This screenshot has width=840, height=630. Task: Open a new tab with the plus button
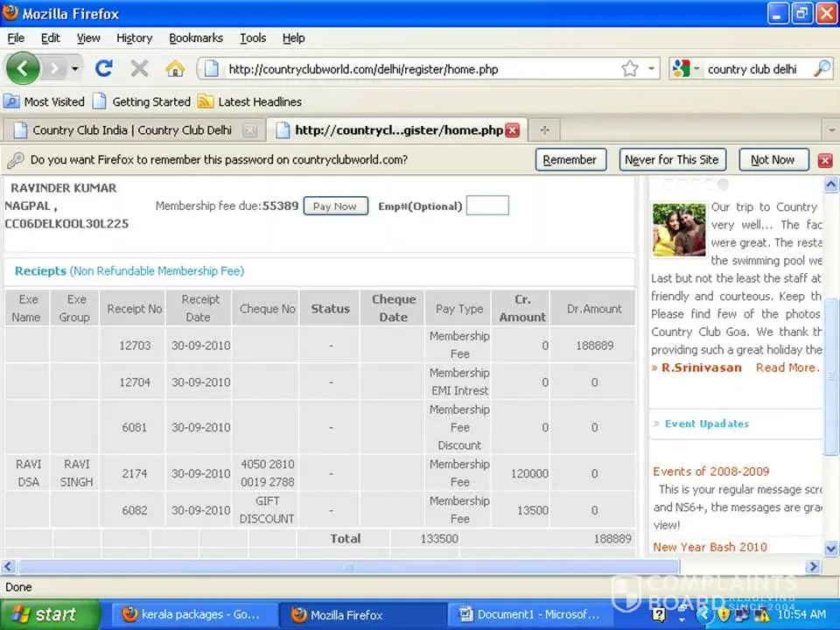pyautogui.click(x=544, y=129)
